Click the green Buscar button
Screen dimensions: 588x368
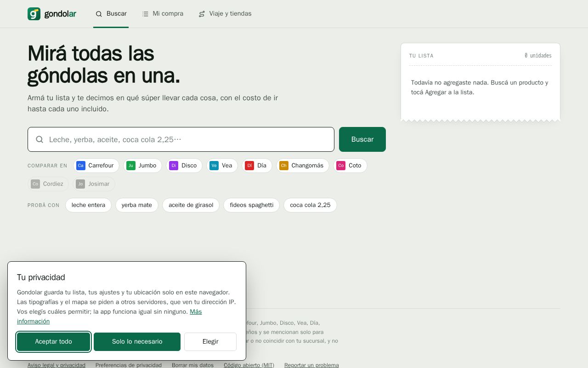pyautogui.click(x=362, y=139)
